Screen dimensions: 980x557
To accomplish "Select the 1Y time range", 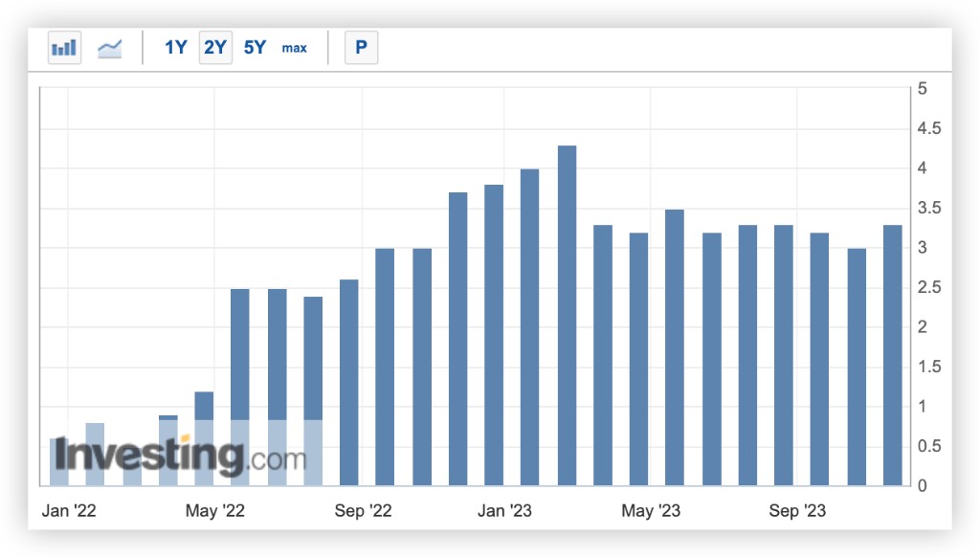I will pyautogui.click(x=176, y=48).
